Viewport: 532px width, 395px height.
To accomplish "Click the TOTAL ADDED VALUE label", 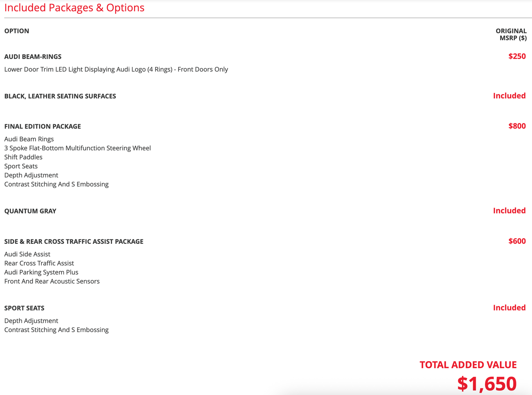I will (468, 365).
